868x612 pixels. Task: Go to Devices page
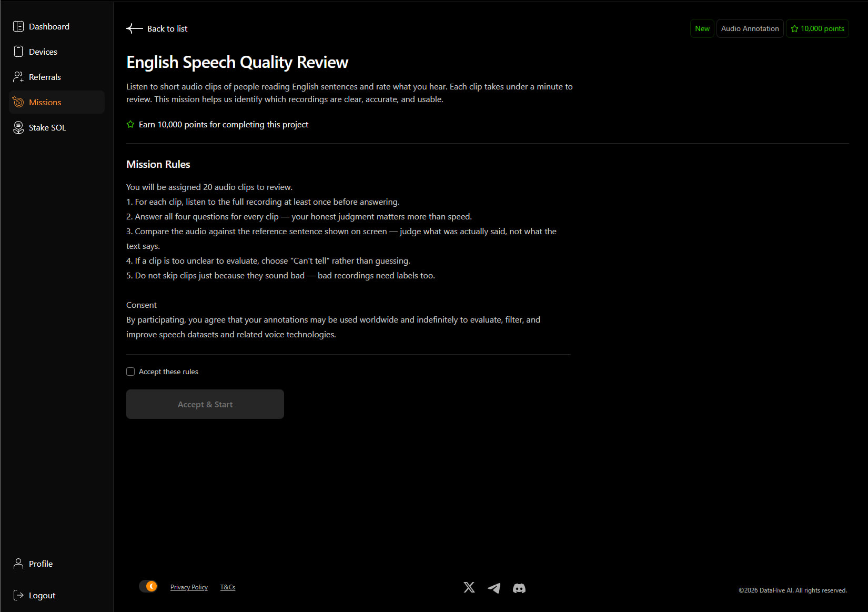(57, 52)
